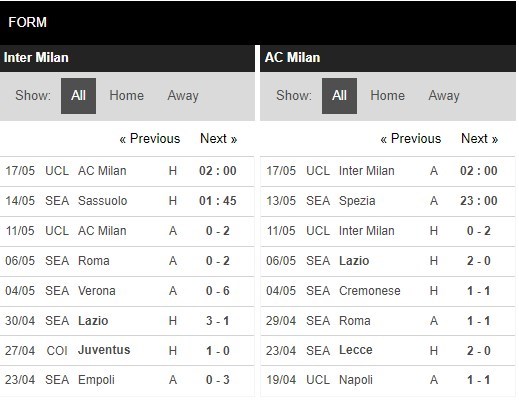Screen dimensions: 519x404
Task: Select the All tab under AC Milan
Action: click(x=339, y=96)
